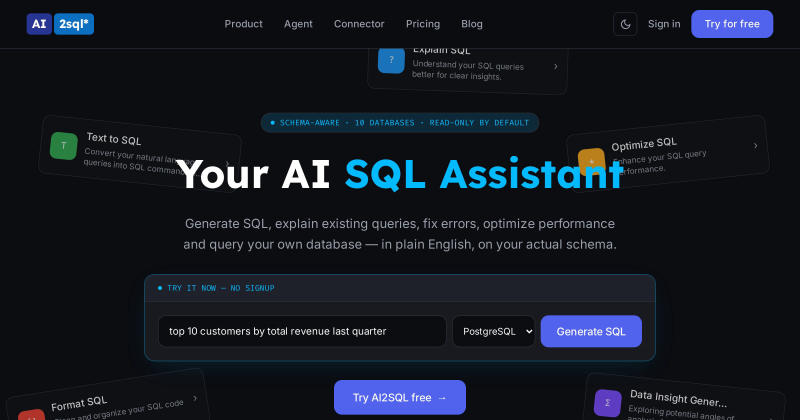
Task: Visit the Blog
Action: 471,24
